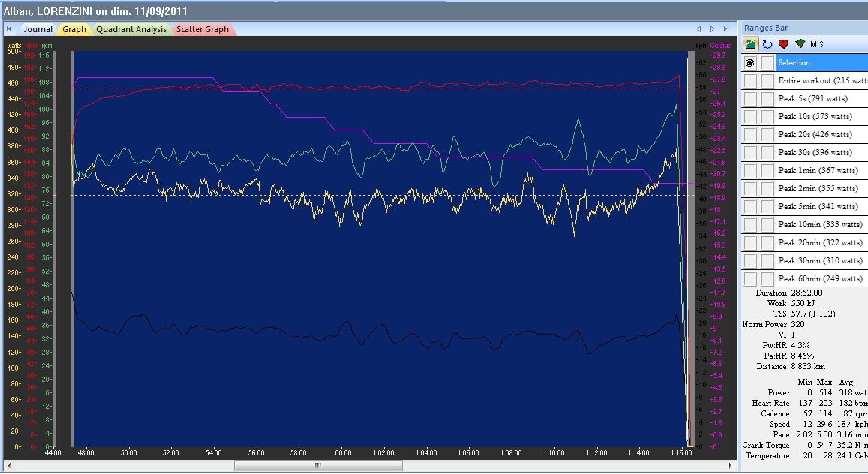
Task: Switch to the Quadrant Analysis tab
Action: click(x=131, y=29)
